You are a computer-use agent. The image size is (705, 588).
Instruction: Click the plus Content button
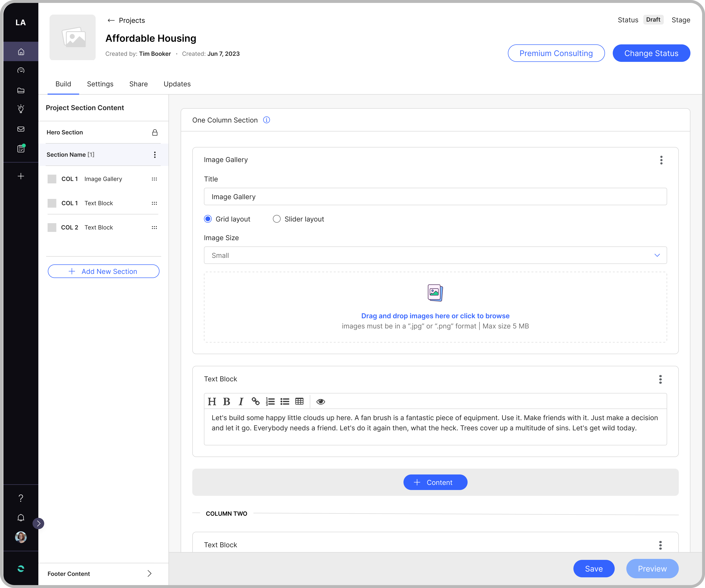coord(435,482)
